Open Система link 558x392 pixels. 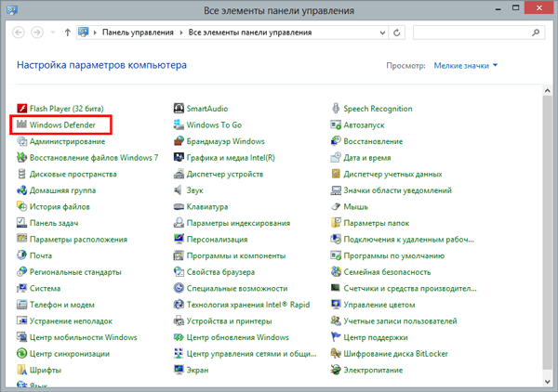[45, 288]
